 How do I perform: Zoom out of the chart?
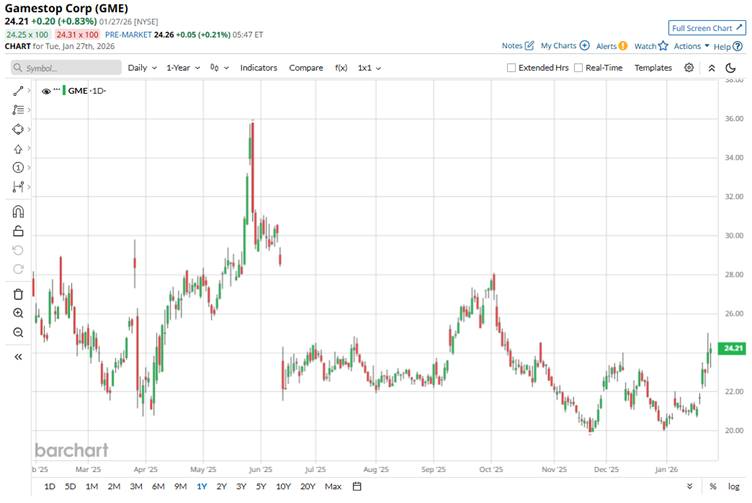[18, 332]
